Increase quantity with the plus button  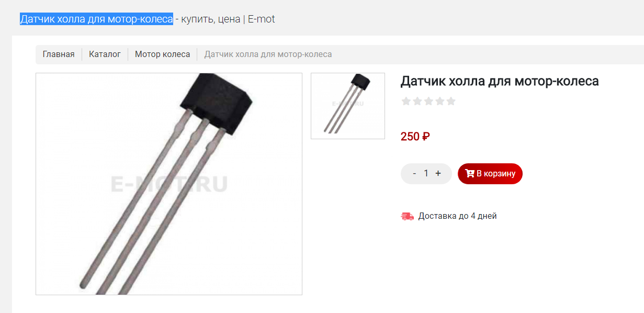[438, 173]
